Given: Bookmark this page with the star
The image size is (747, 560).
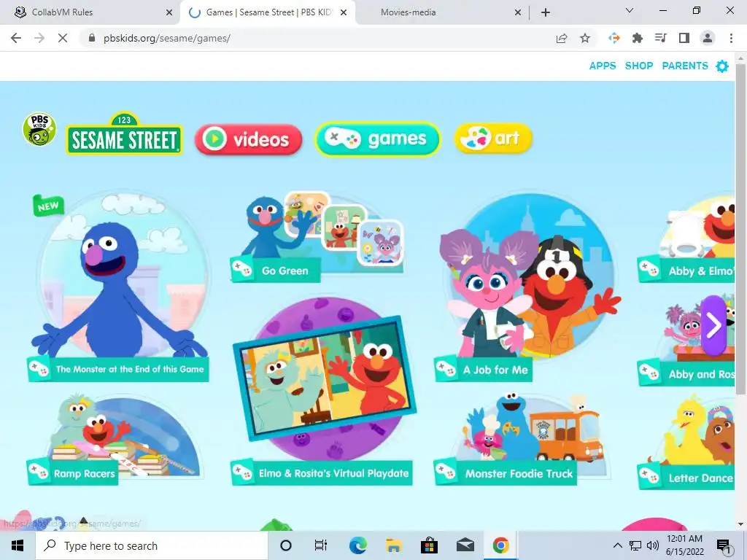Looking at the screenshot, I should click(x=585, y=38).
